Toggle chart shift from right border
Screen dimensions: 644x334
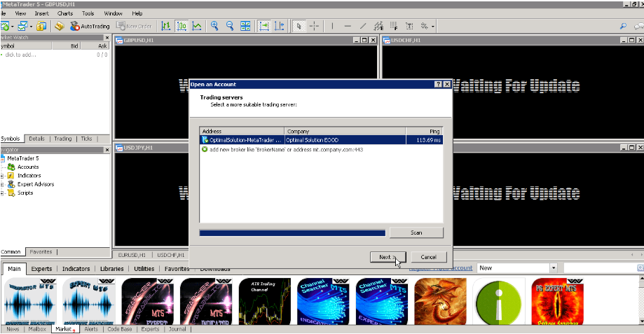click(x=280, y=26)
